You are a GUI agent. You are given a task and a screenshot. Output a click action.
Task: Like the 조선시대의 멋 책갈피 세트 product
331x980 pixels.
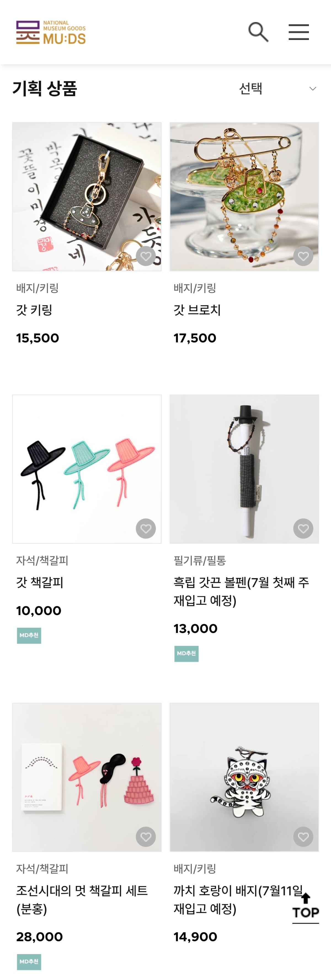(x=146, y=836)
